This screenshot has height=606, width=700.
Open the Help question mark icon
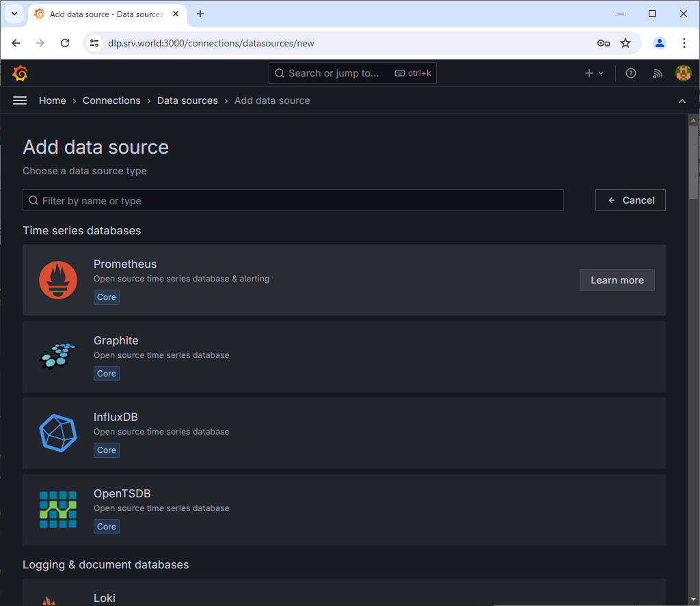click(630, 73)
